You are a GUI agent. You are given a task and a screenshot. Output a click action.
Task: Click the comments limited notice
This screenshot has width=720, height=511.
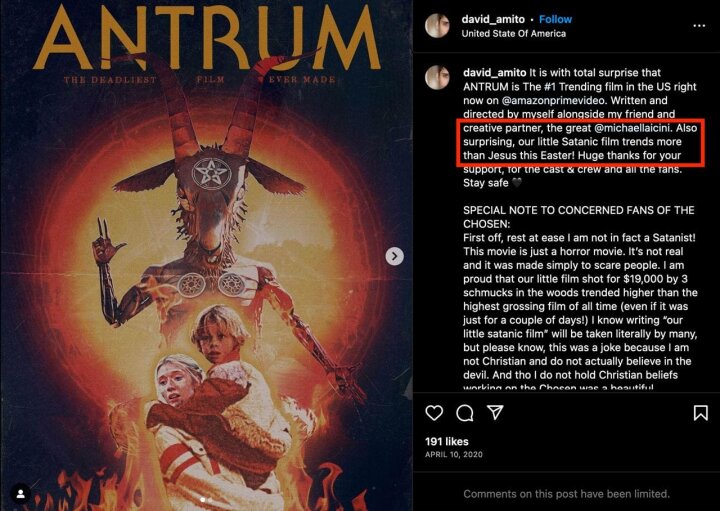click(x=566, y=494)
